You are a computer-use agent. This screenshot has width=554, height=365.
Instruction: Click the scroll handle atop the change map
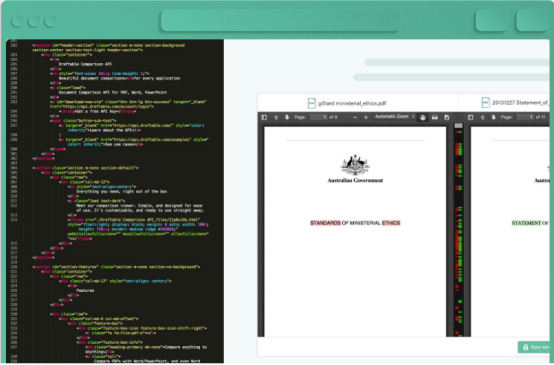458,125
